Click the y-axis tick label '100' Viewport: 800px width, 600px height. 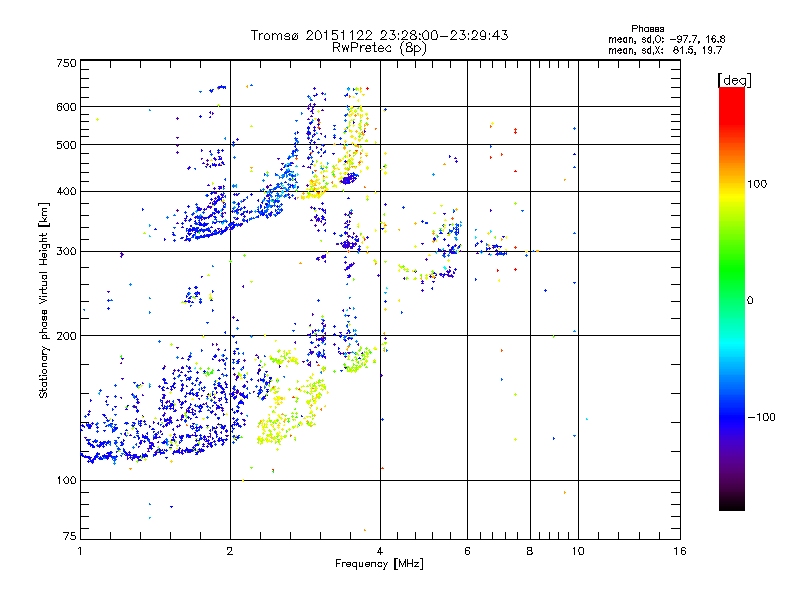coord(66,480)
